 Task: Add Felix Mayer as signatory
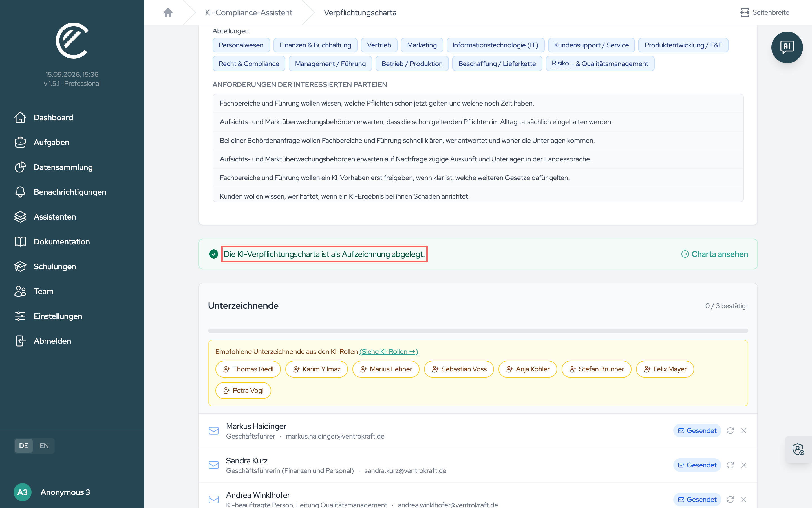665,369
